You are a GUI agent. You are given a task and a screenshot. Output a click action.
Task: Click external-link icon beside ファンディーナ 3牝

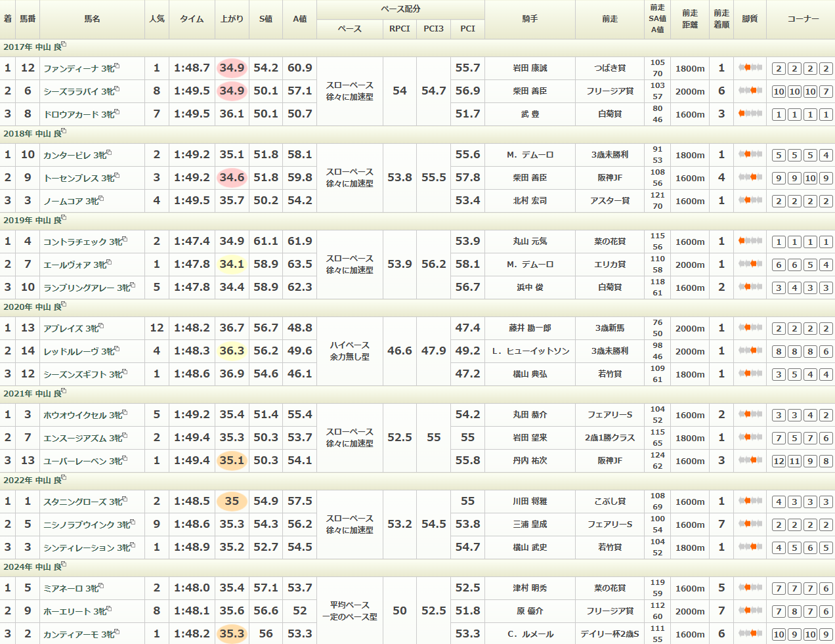[117, 66]
